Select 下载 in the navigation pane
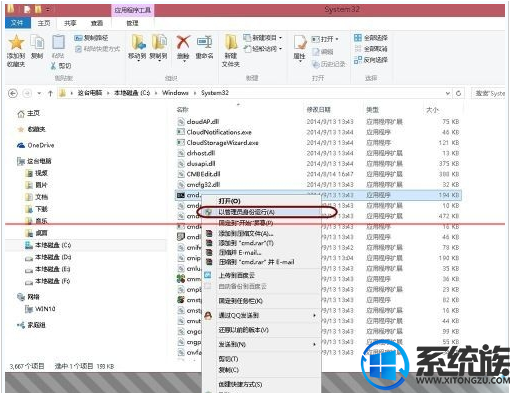The height and width of the screenshot is (393, 510). point(37,209)
